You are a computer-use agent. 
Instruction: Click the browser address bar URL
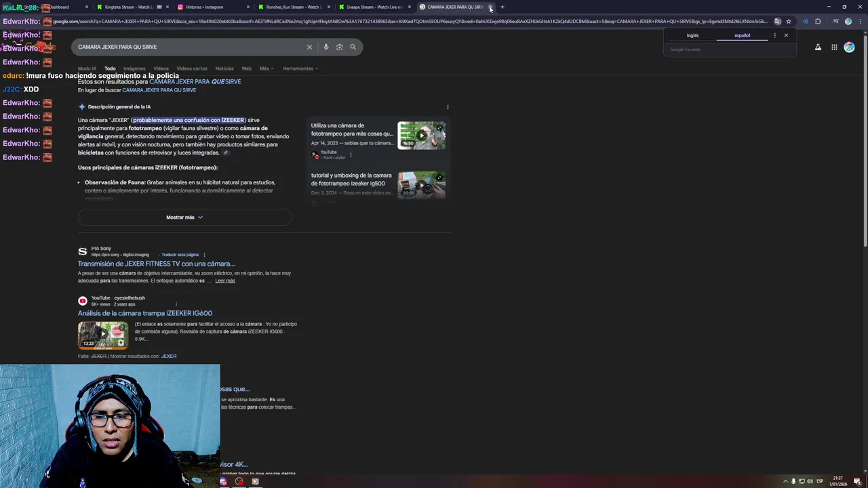[x=410, y=21]
